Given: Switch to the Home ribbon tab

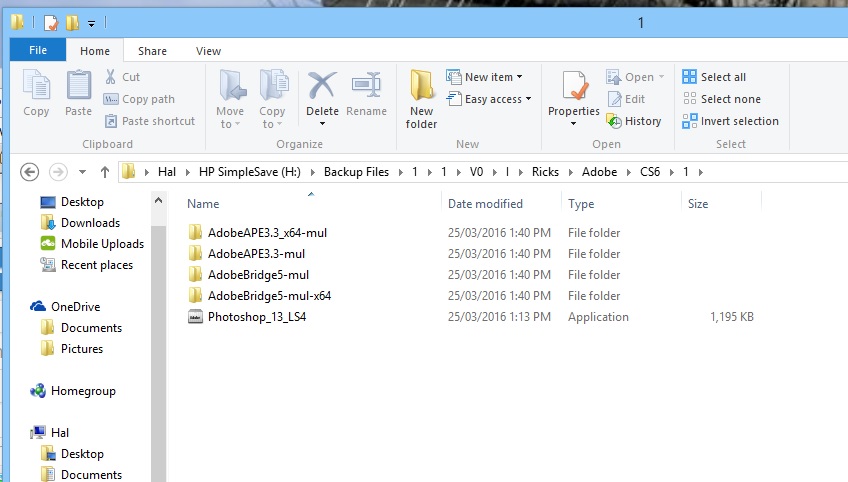Looking at the screenshot, I should [95, 51].
